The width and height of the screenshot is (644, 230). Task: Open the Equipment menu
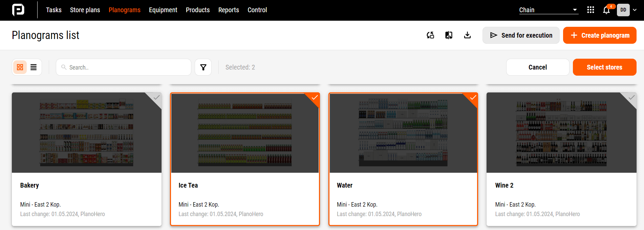pyautogui.click(x=163, y=10)
